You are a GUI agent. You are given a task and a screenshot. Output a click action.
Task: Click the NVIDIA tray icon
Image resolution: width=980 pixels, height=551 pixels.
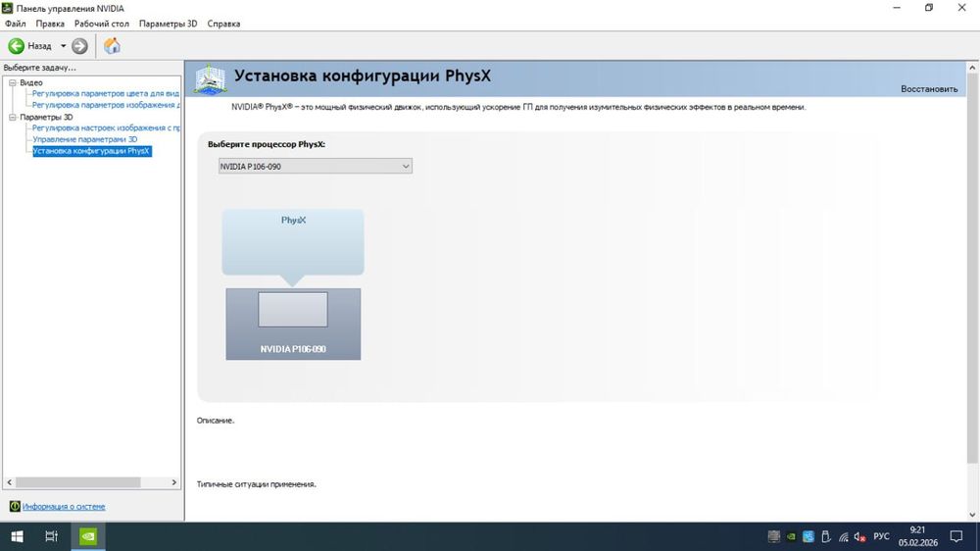click(791, 536)
